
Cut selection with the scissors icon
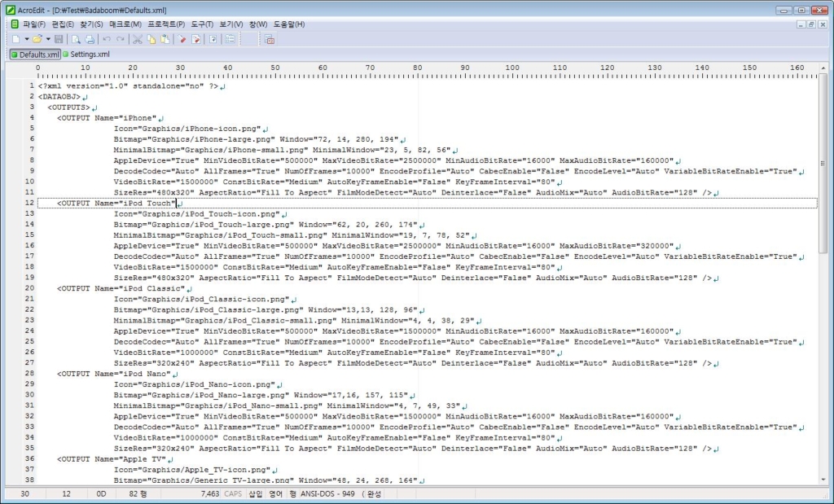[x=138, y=39]
